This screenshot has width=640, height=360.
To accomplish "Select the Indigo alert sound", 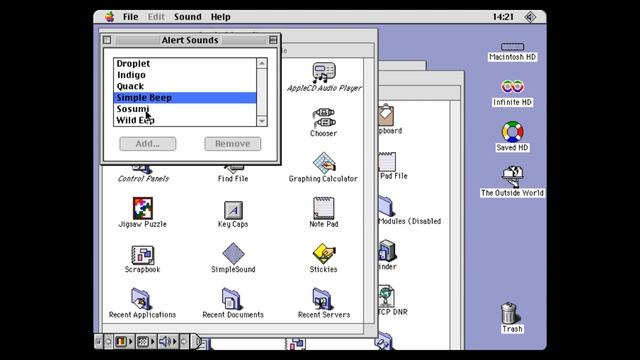I will click(184, 75).
